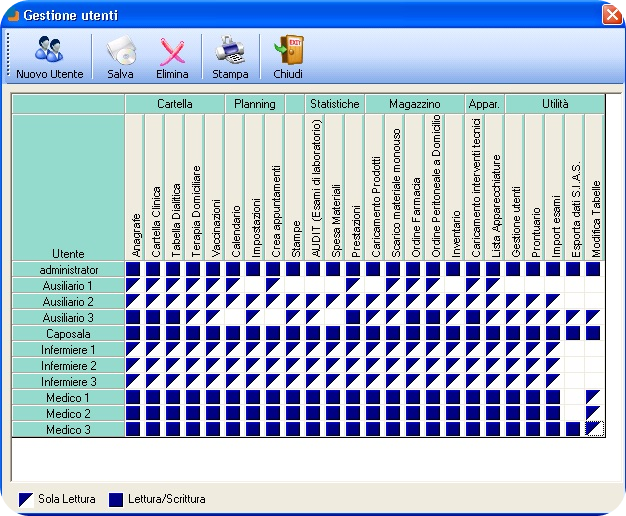
Task: Click the Caricamento interventi tecnici header
Action: click(x=474, y=187)
